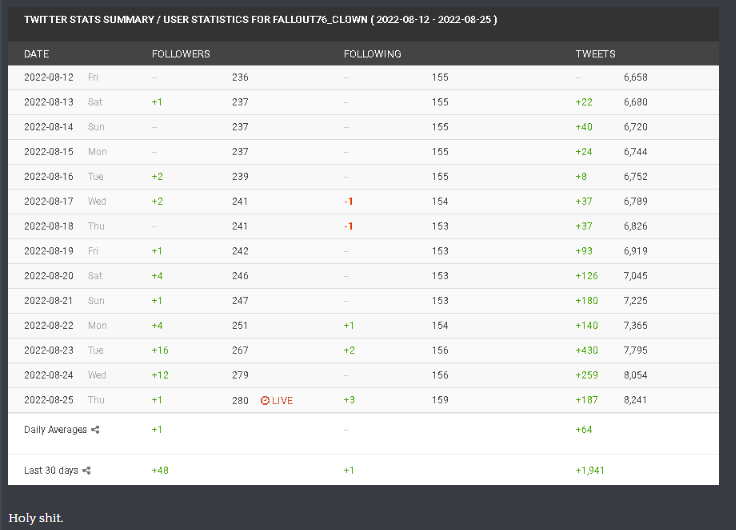
Task: Click the +16 followers change value
Action: 160,351
